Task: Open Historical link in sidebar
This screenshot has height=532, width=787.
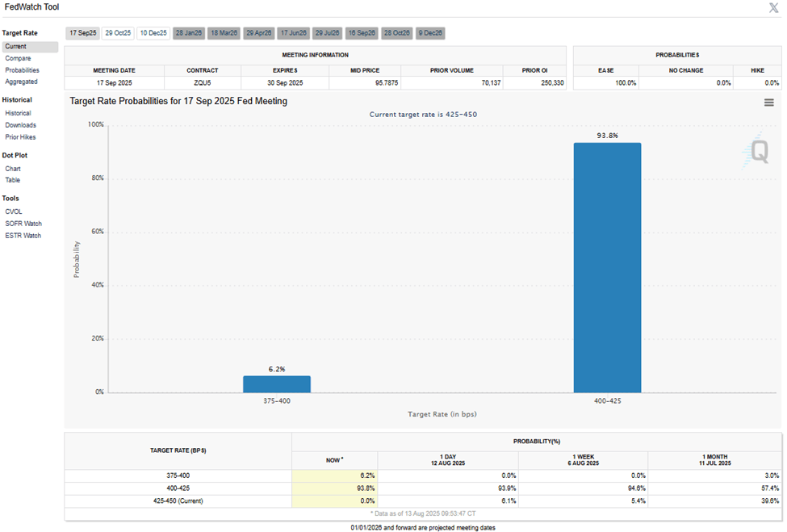Action: (18, 113)
